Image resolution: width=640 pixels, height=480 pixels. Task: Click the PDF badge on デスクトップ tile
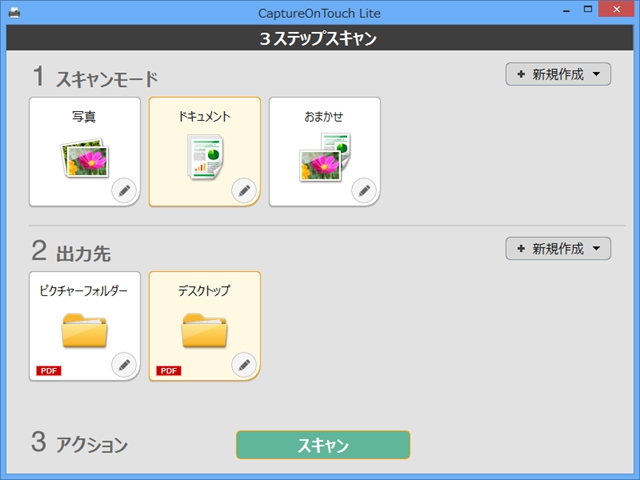169,371
